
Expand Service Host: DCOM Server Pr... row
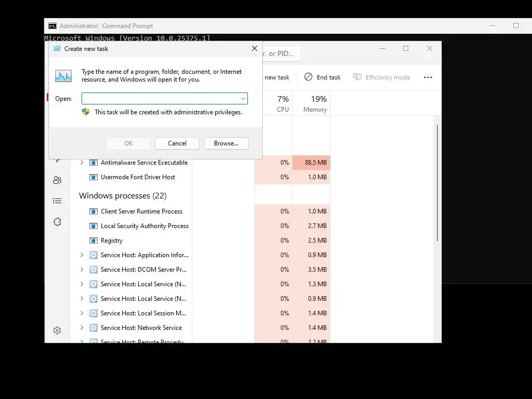82,270
